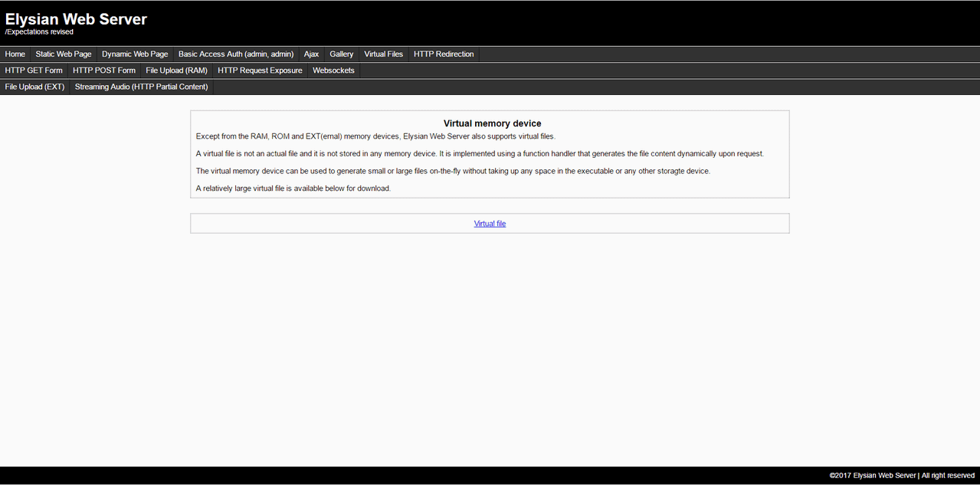The width and height of the screenshot is (980, 485).
Task: Click paragraph starting 'A virtual file is not'
Action: (480, 153)
